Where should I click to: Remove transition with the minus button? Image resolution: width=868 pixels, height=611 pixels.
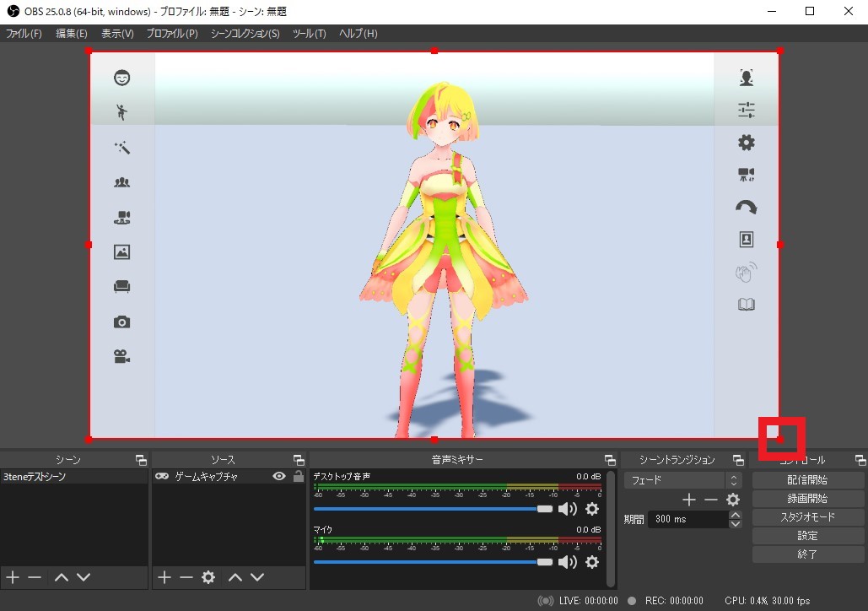[x=711, y=500]
